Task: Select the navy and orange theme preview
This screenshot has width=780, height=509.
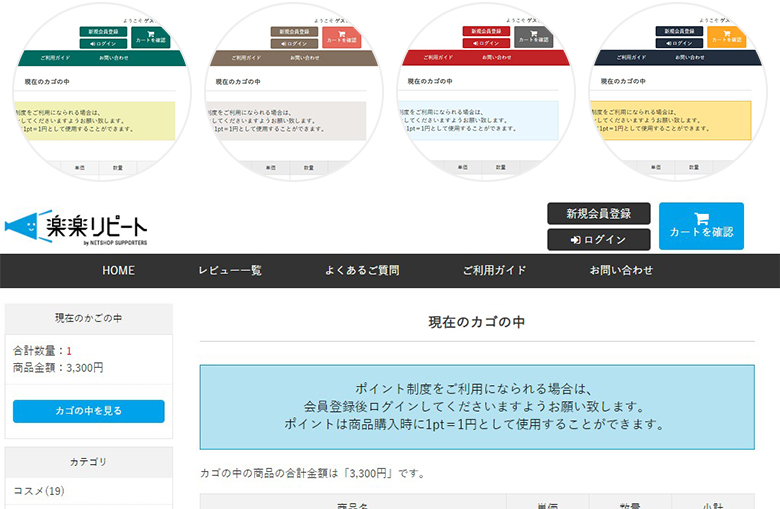Action: tap(678, 92)
